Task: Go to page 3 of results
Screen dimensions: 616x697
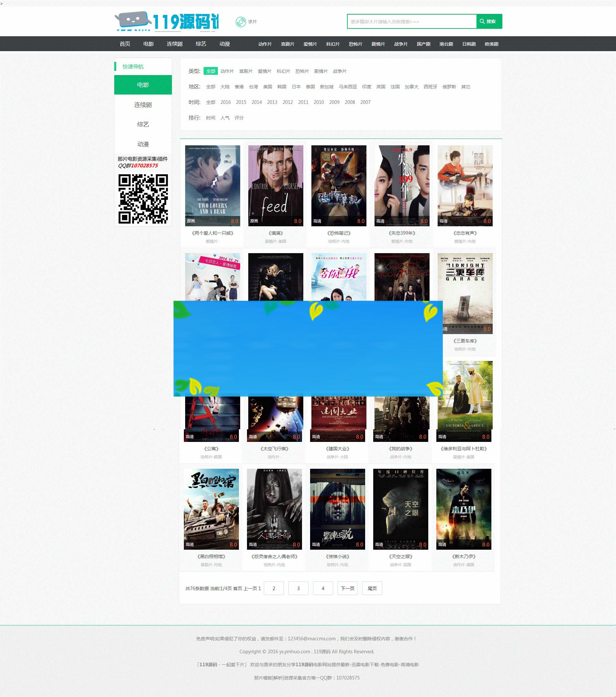Action: pyautogui.click(x=298, y=588)
